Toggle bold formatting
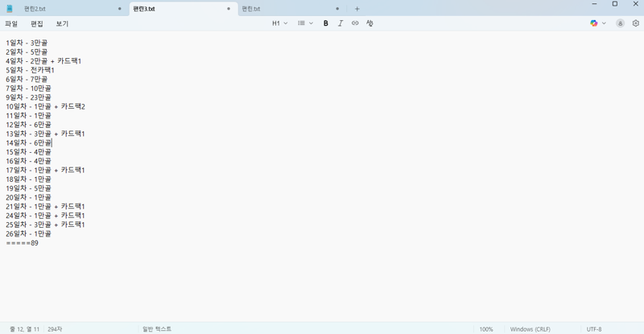Image resolution: width=644 pixels, height=334 pixels. 326,23
